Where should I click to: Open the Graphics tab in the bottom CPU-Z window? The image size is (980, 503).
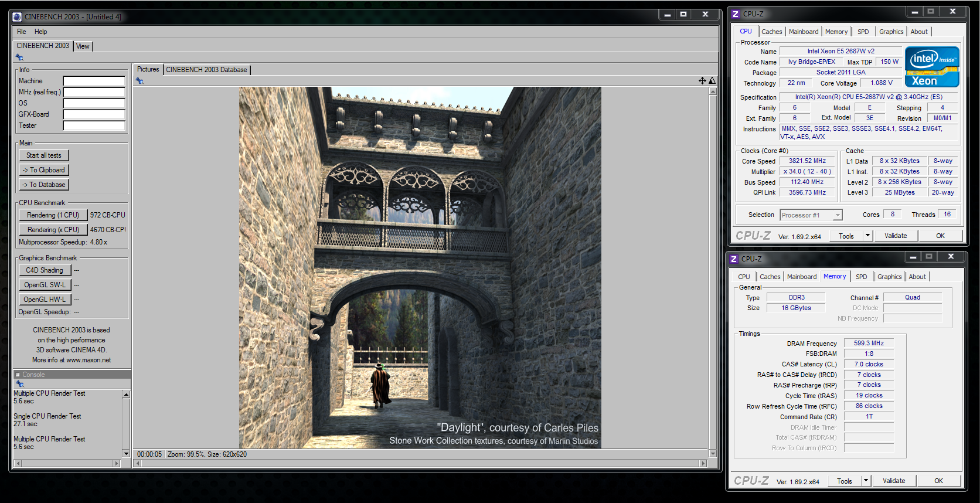pyautogui.click(x=890, y=277)
